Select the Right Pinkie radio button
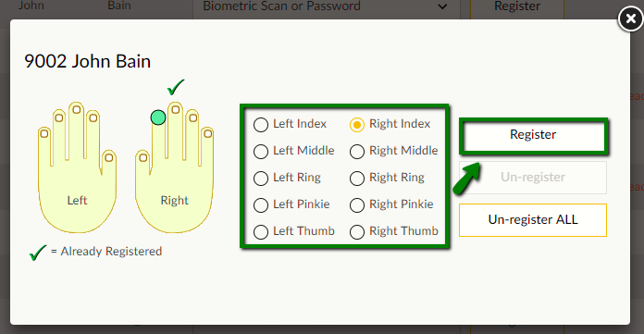This screenshot has height=334, width=644. point(357,205)
